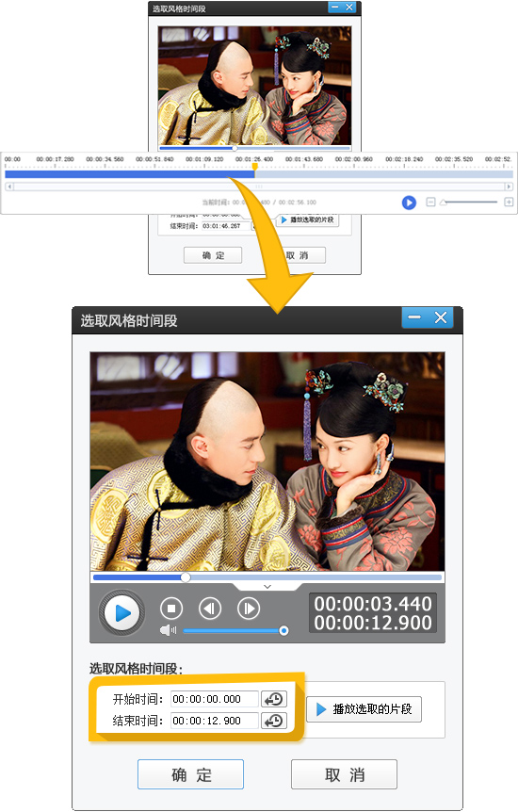Click the timeline scrollbar left arrow
518x812 pixels.
coord(9,187)
